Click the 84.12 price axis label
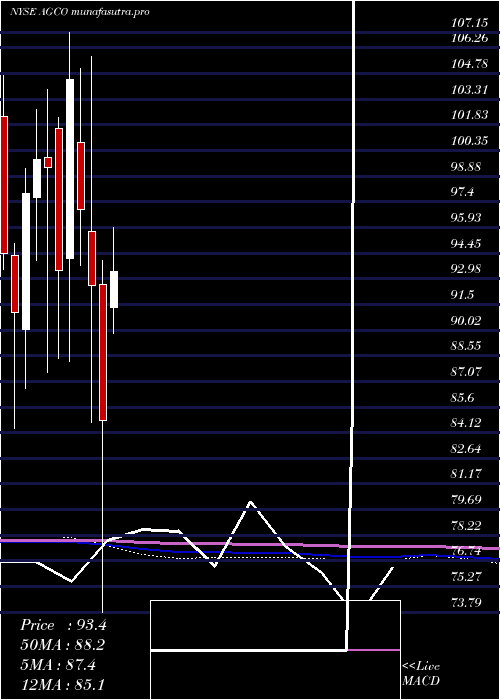The width and height of the screenshot is (500, 700). 466,422
